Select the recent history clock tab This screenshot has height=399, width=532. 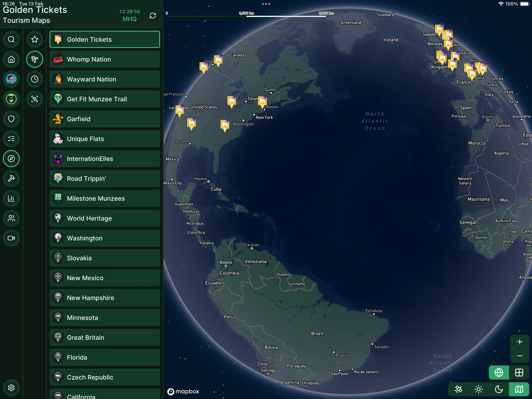[35, 79]
